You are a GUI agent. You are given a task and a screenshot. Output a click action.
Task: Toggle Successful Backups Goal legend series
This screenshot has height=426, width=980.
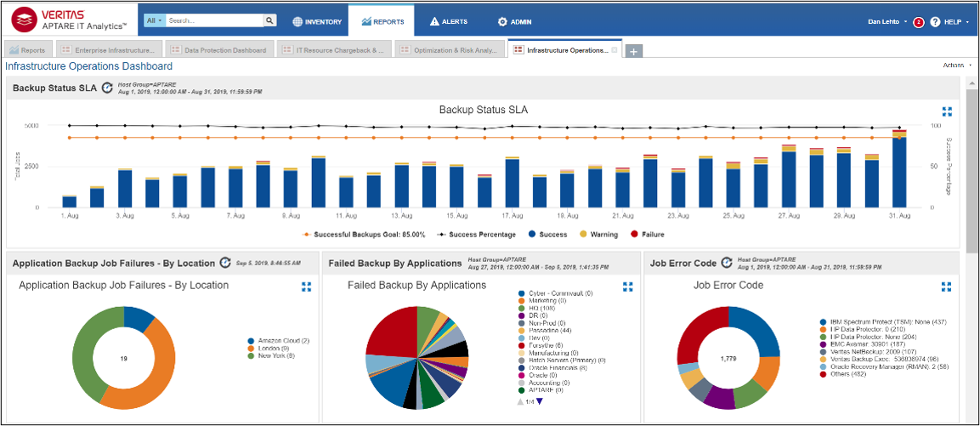pyautogui.click(x=364, y=235)
